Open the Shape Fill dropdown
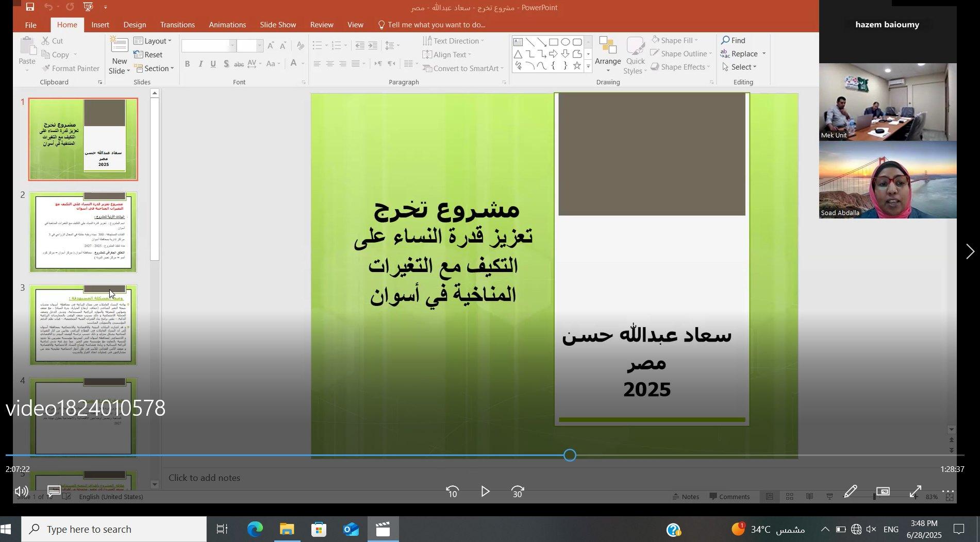This screenshot has width=980, height=542. coord(674,40)
